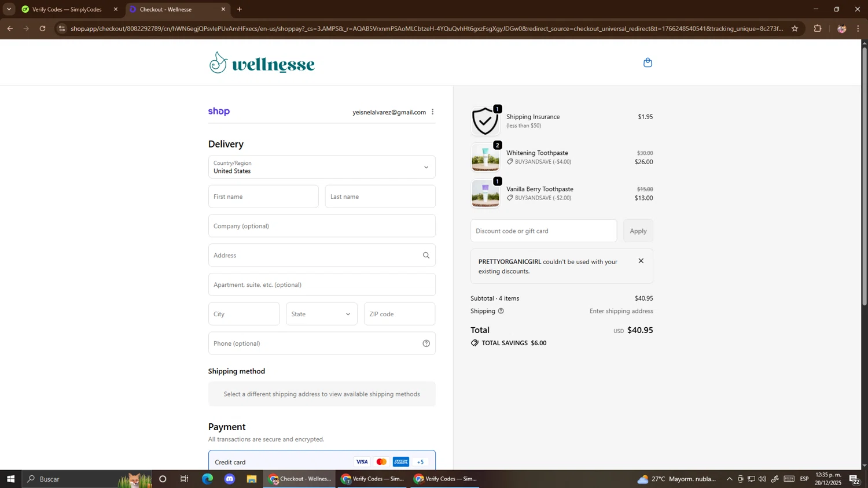Open Windows Start menu
This screenshot has height=488, width=868.
click(10, 479)
